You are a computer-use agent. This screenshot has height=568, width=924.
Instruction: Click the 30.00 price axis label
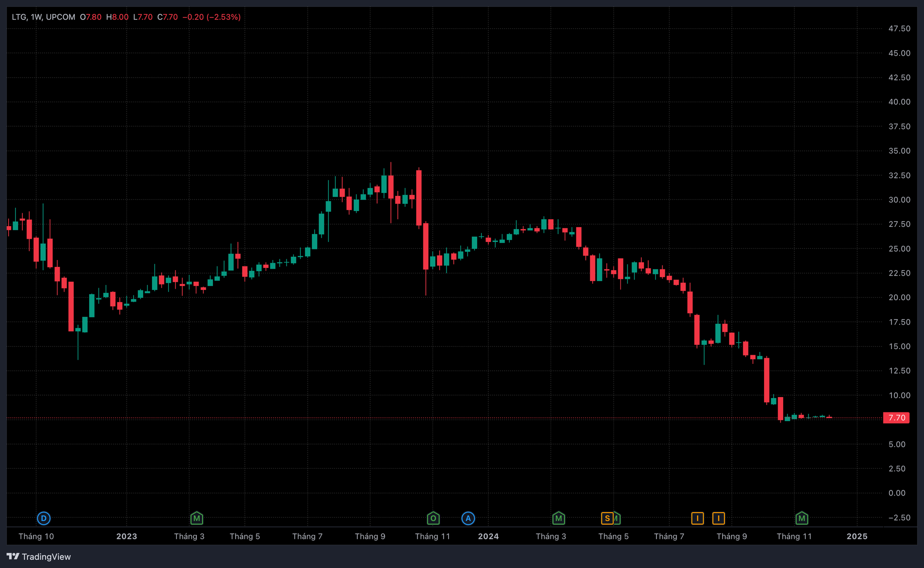(x=899, y=200)
